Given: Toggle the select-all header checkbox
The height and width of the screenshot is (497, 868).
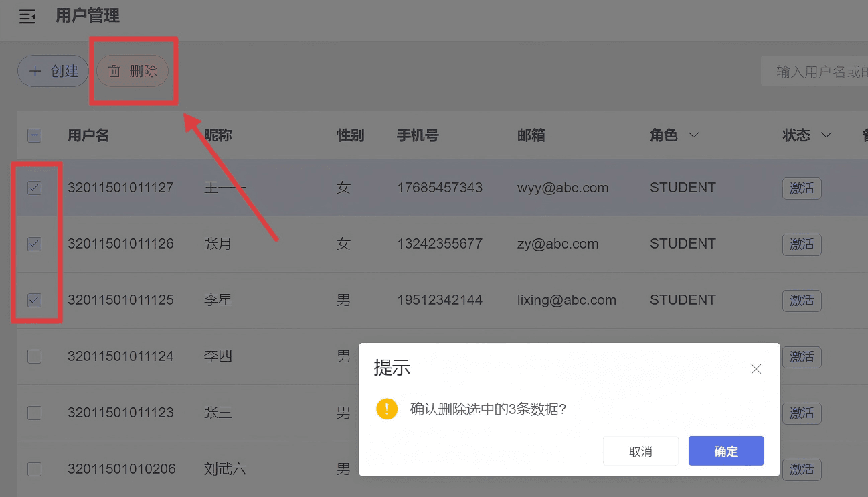Looking at the screenshot, I should [x=34, y=136].
